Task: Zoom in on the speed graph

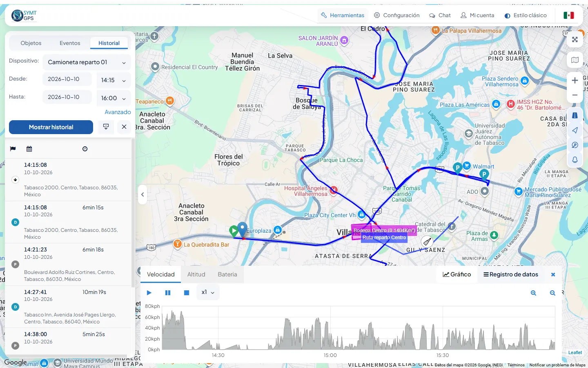Action: (x=533, y=293)
